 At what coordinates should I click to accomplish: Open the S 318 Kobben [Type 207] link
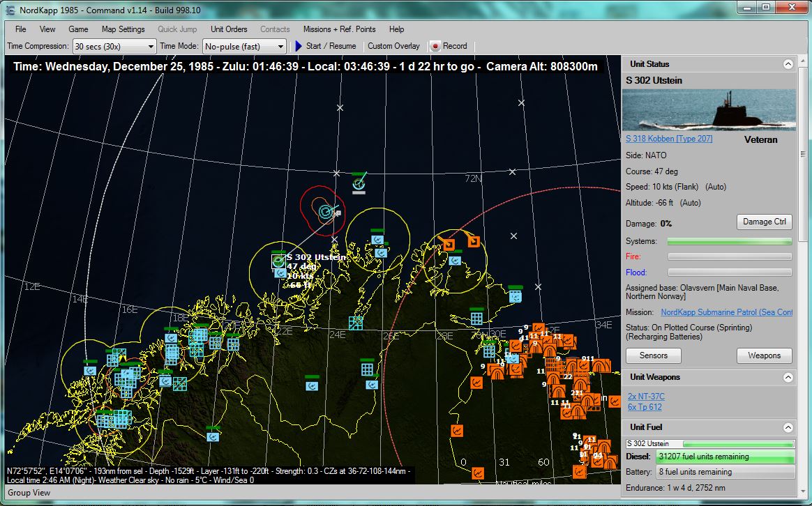point(669,139)
